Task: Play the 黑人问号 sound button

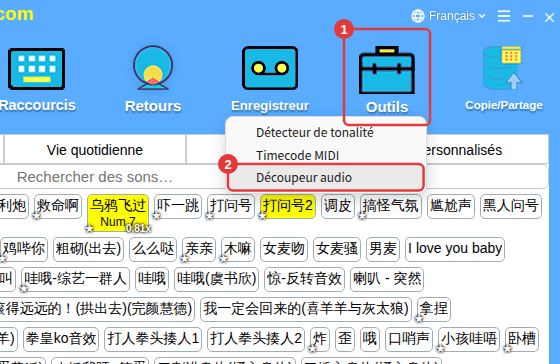Action: click(x=511, y=206)
